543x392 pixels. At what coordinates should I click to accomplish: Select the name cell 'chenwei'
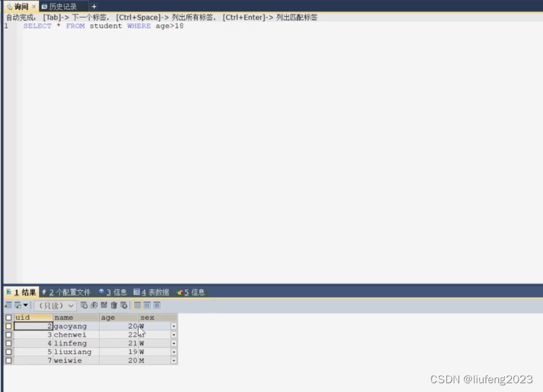[76, 335]
